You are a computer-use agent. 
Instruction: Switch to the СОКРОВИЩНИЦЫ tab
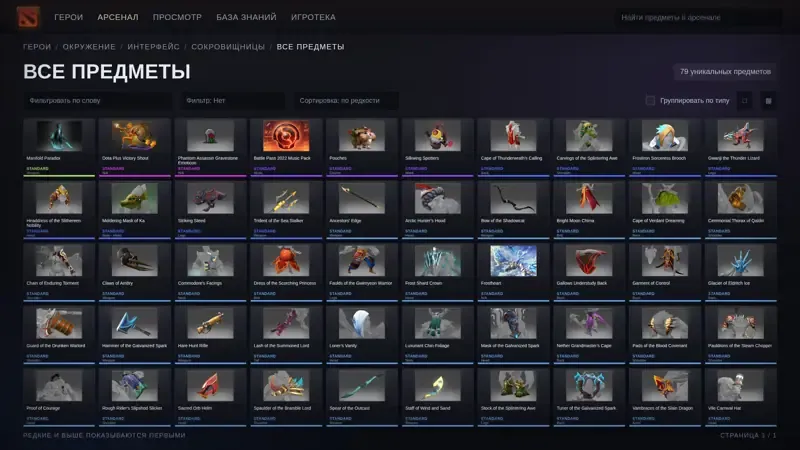pos(228,46)
